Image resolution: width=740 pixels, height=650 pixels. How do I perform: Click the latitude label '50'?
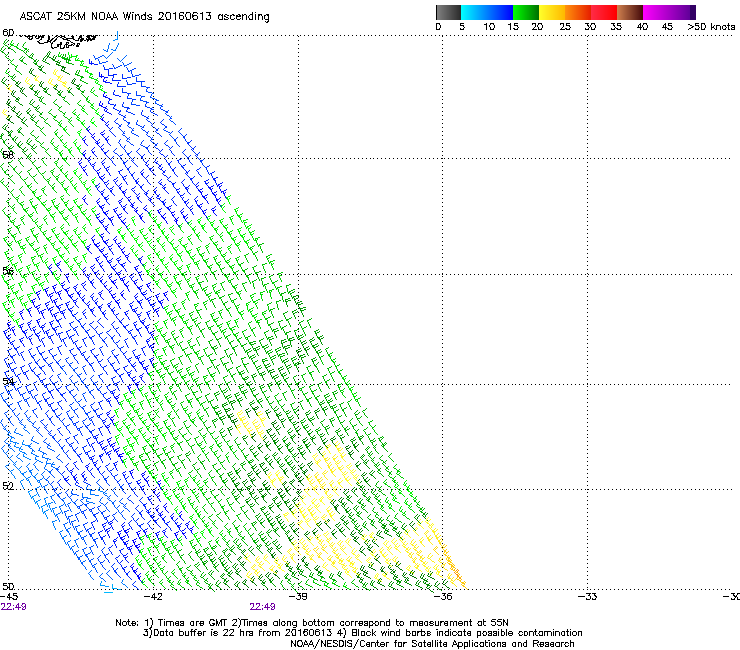coord(8,586)
